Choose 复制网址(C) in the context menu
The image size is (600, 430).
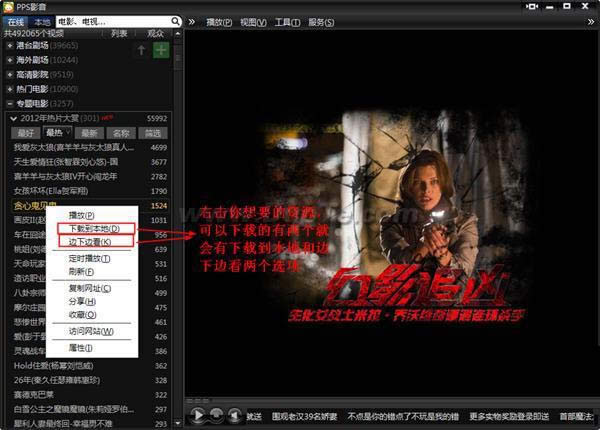point(90,288)
